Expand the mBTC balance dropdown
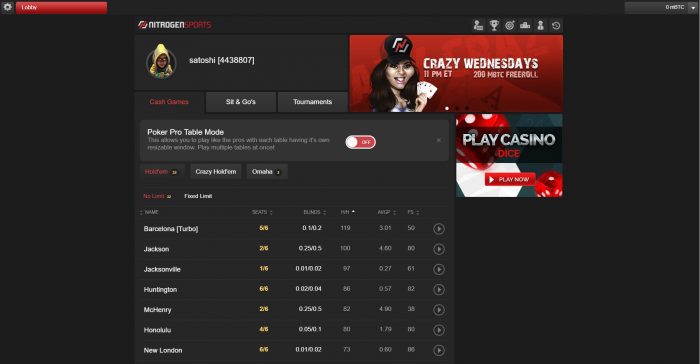The height and width of the screenshot is (364, 700). [x=693, y=8]
